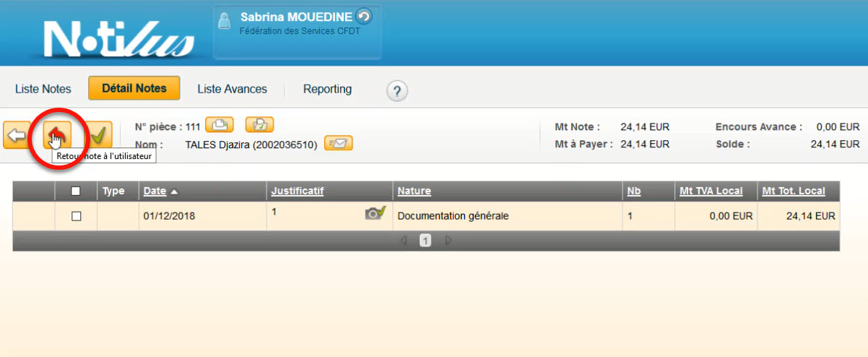Send message via envelope icon by TALES Djazira
868x357 pixels.
[x=339, y=143]
